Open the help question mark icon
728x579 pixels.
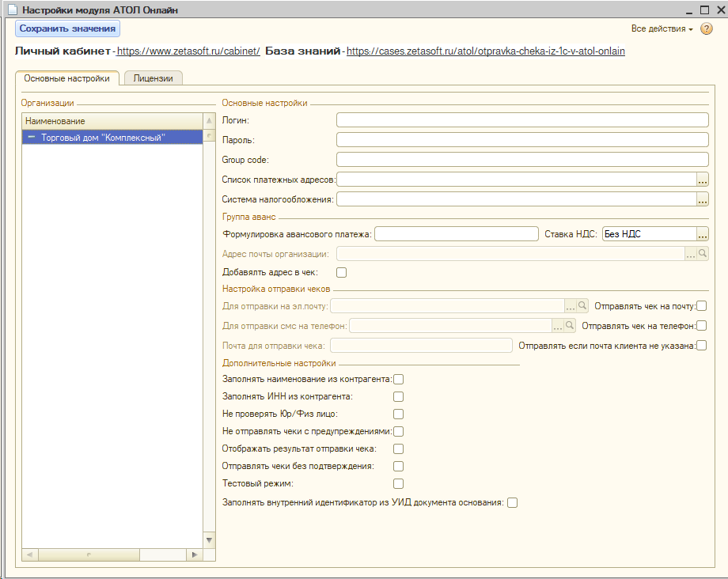(706, 28)
